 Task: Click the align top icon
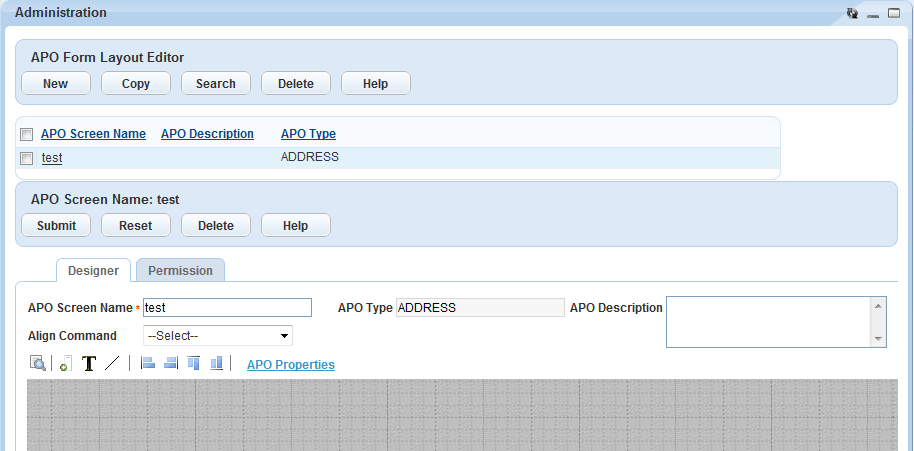(193, 364)
